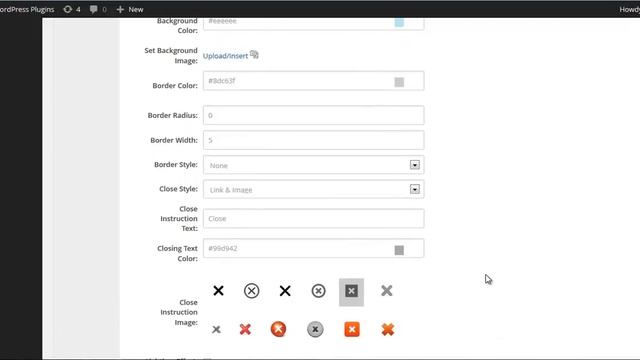Open the updates icon showing 4
Image resolution: width=640 pixels, height=360 pixels.
coord(68,9)
